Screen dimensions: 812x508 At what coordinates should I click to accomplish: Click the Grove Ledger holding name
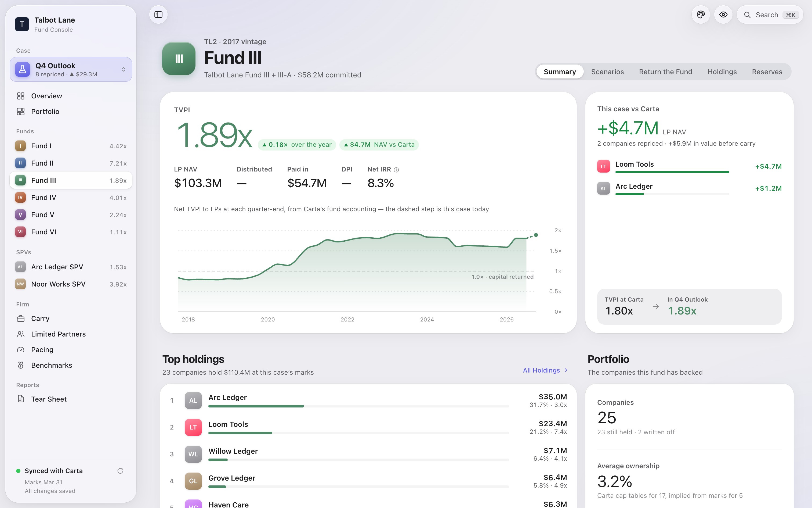[232, 478]
